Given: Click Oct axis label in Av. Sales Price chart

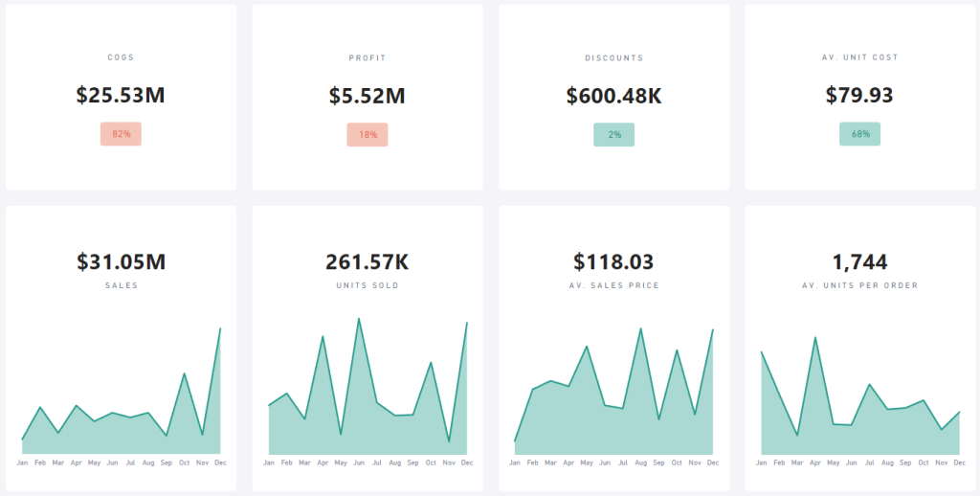Looking at the screenshot, I should point(677,462).
